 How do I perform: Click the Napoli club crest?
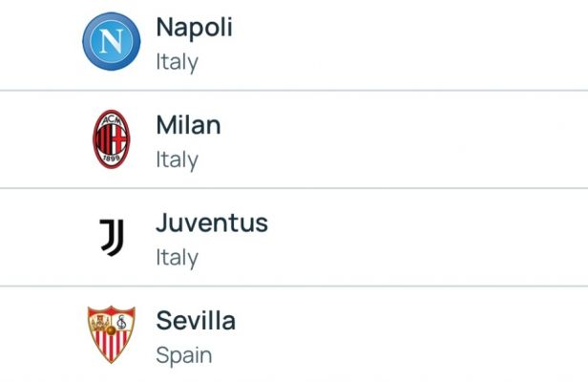coord(112,41)
